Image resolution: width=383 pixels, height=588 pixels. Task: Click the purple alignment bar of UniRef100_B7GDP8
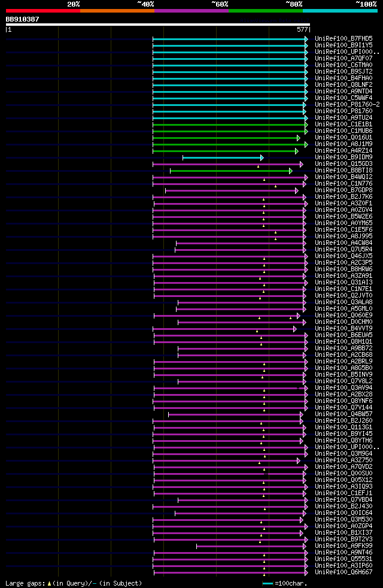(232, 191)
